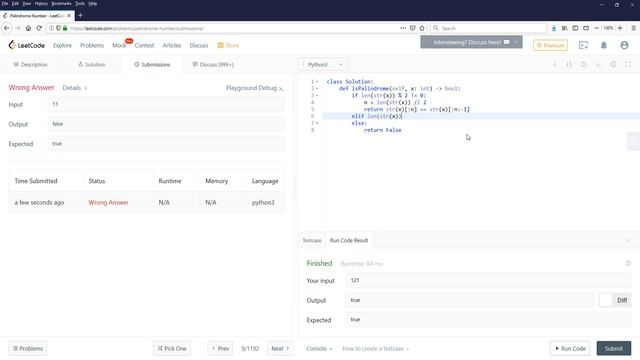Click Pick One random problem button

click(172, 349)
